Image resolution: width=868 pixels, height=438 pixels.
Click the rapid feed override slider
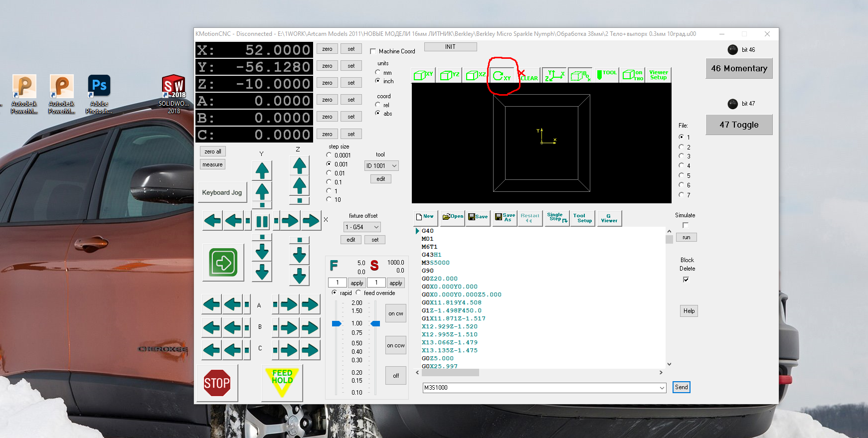click(x=337, y=324)
